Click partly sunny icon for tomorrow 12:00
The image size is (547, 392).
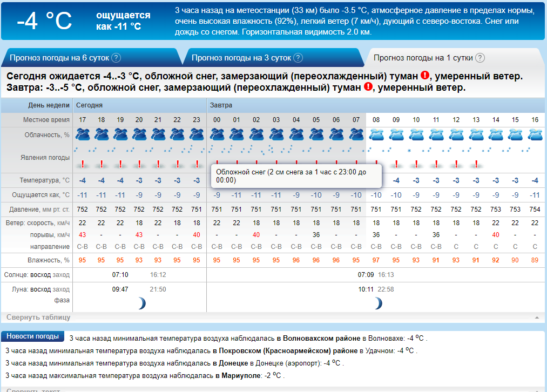click(456, 134)
